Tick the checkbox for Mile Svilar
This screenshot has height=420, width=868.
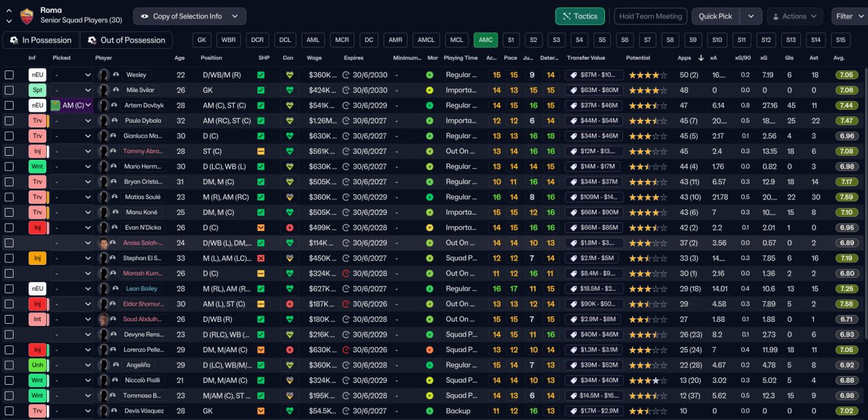9,90
